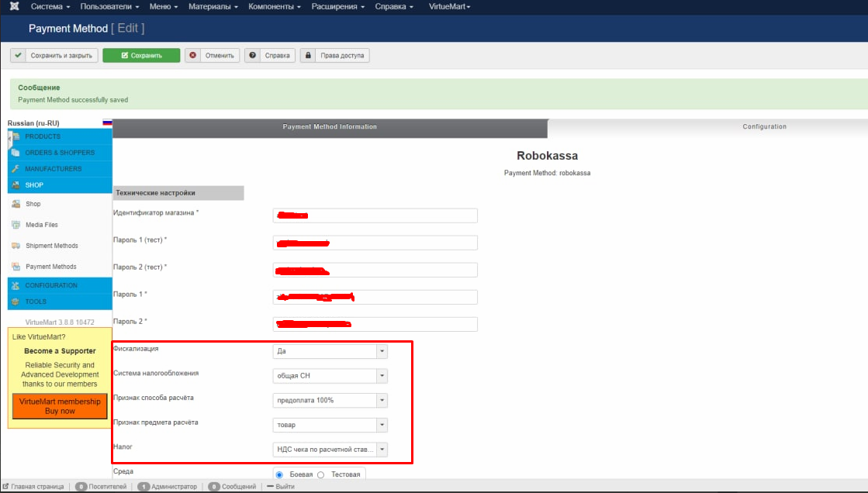Open the VirtueMart top menu
The width and height of the screenshot is (868, 493).
click(x=449, y=7)
